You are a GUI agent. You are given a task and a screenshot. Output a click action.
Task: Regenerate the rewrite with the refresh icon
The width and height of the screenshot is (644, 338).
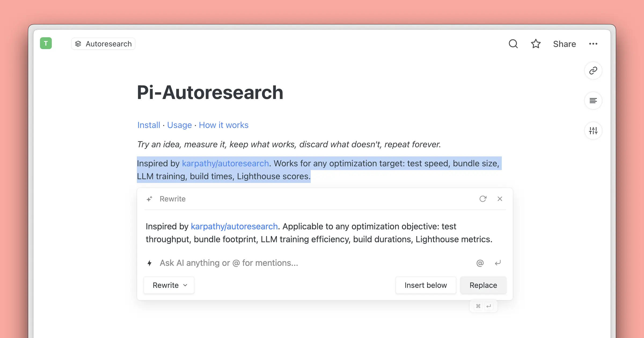click(x=483, y=199)
